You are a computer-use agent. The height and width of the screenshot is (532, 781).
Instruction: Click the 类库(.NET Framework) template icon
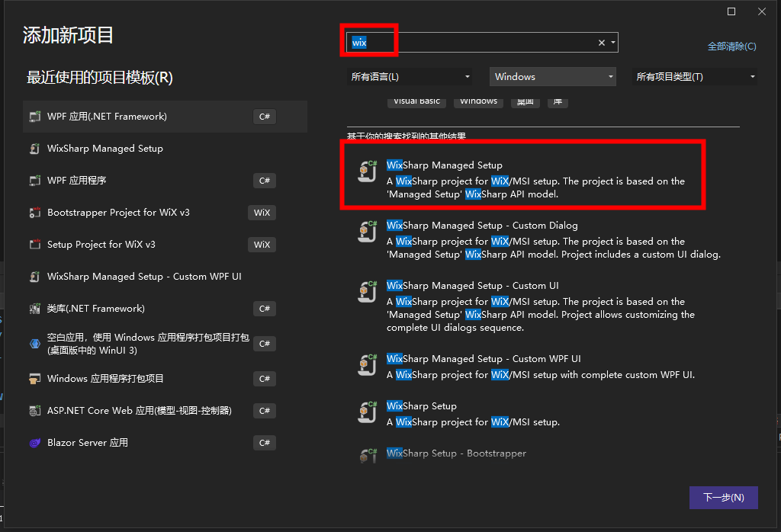[35, 309]
